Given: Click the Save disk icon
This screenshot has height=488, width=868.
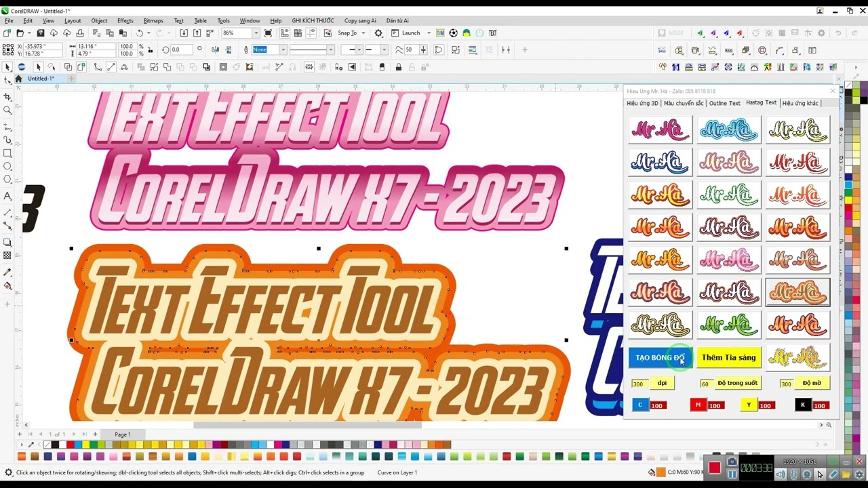Looking at the screenshot, I should 41,33.
